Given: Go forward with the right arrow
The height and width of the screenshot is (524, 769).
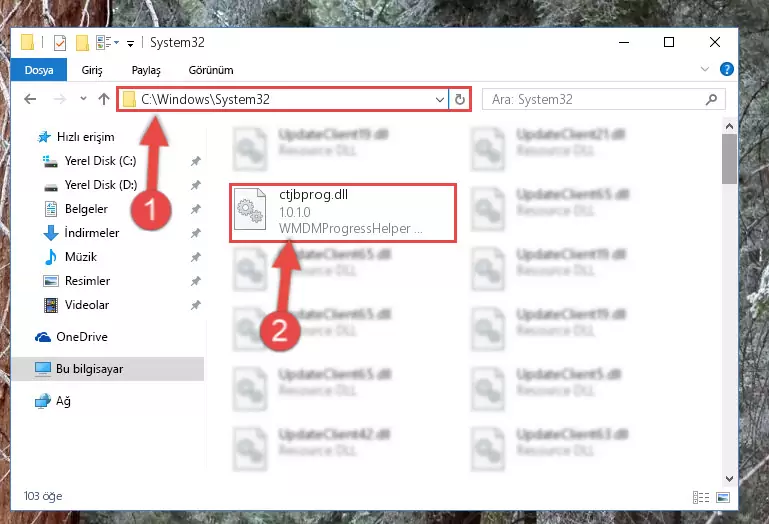Looking at the screenshot, I should tap(59, 99).
